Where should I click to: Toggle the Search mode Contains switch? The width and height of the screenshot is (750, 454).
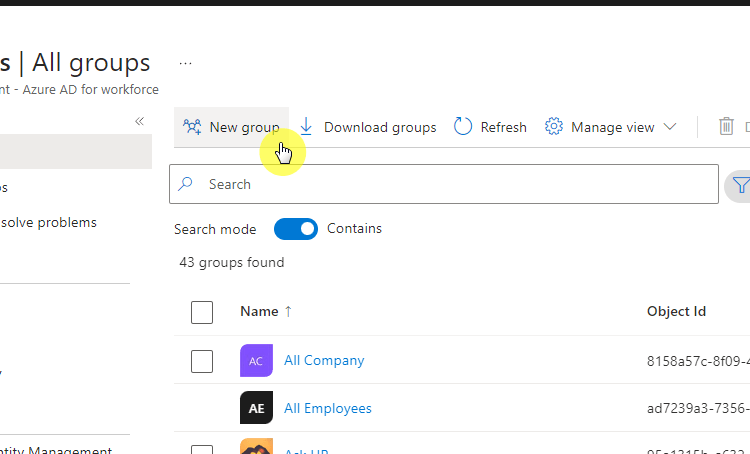coord(296,229)
